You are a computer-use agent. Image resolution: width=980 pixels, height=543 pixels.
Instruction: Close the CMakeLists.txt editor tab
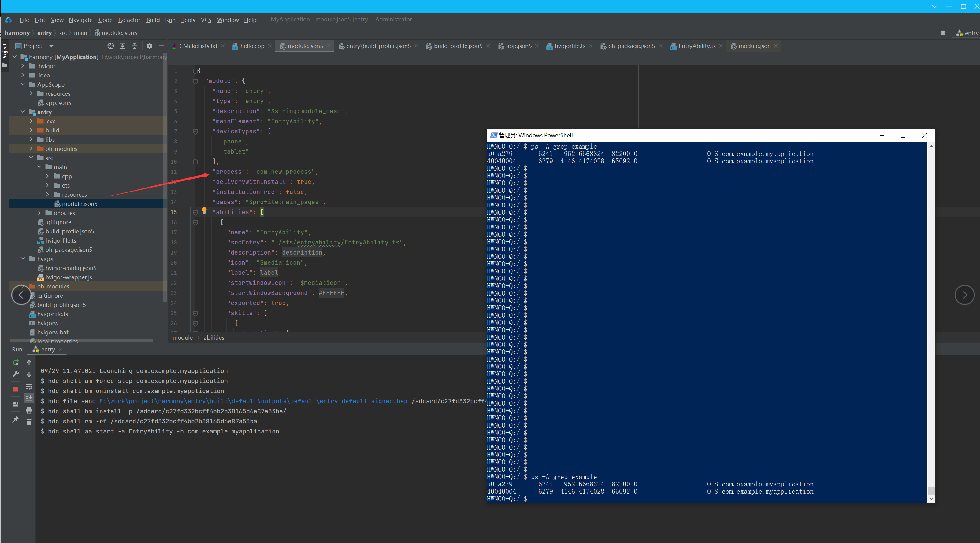click(x=223, y=46)
